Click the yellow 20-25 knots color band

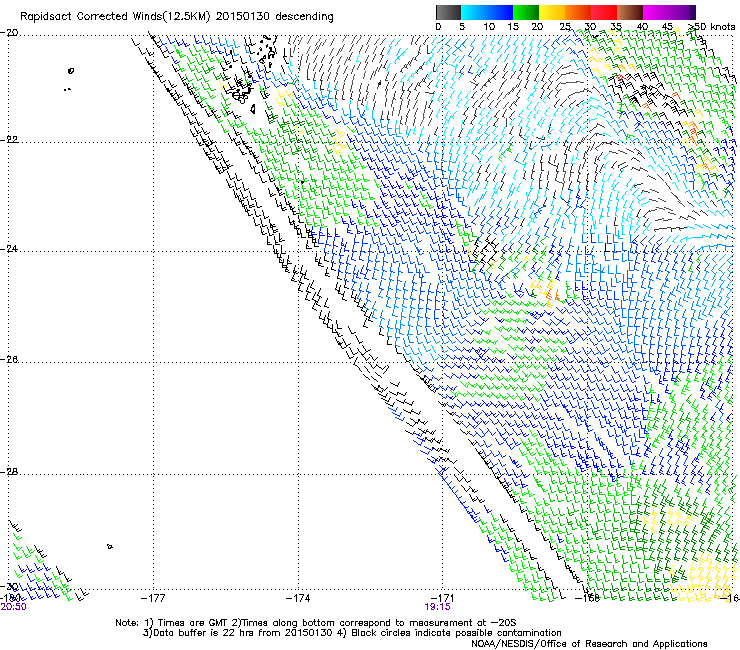click(552, 12)
